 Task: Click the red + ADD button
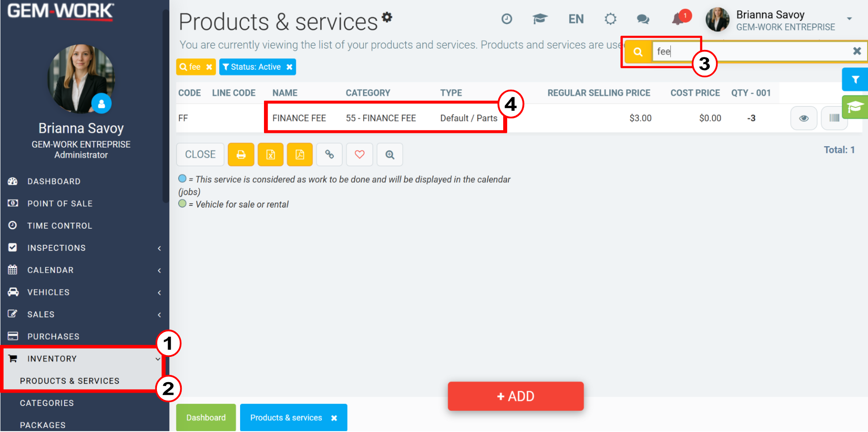pyautogui.click(x=516, y=396)
